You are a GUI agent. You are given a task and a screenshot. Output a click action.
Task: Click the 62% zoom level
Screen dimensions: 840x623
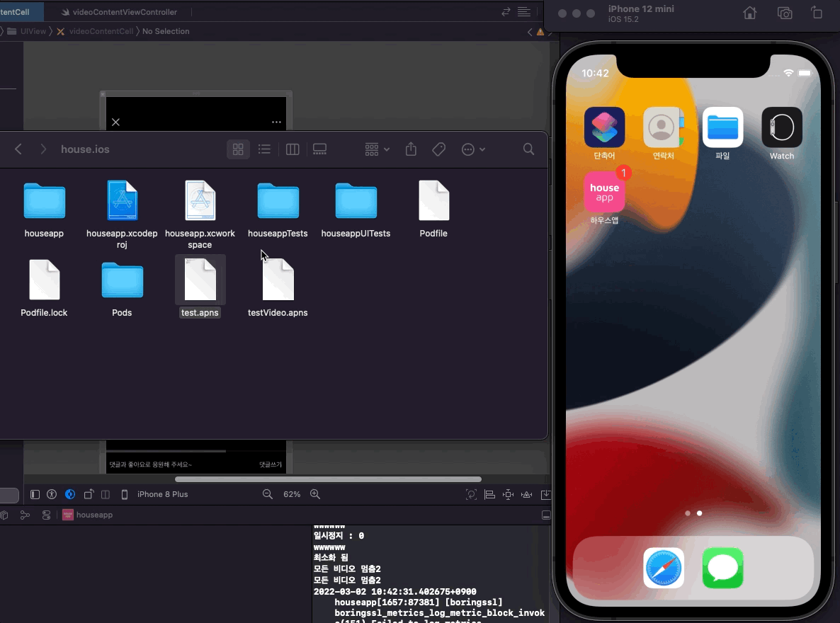(291, 494)
